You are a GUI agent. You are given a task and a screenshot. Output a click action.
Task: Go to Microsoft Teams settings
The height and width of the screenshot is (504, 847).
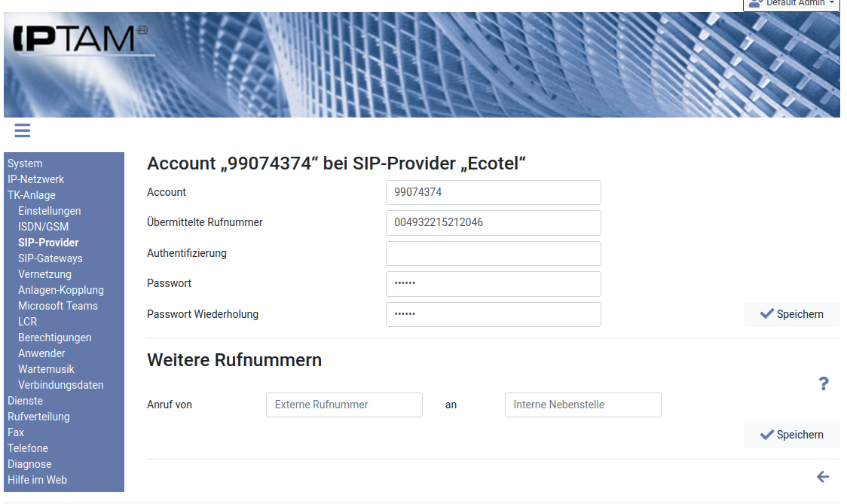point(58,306)
